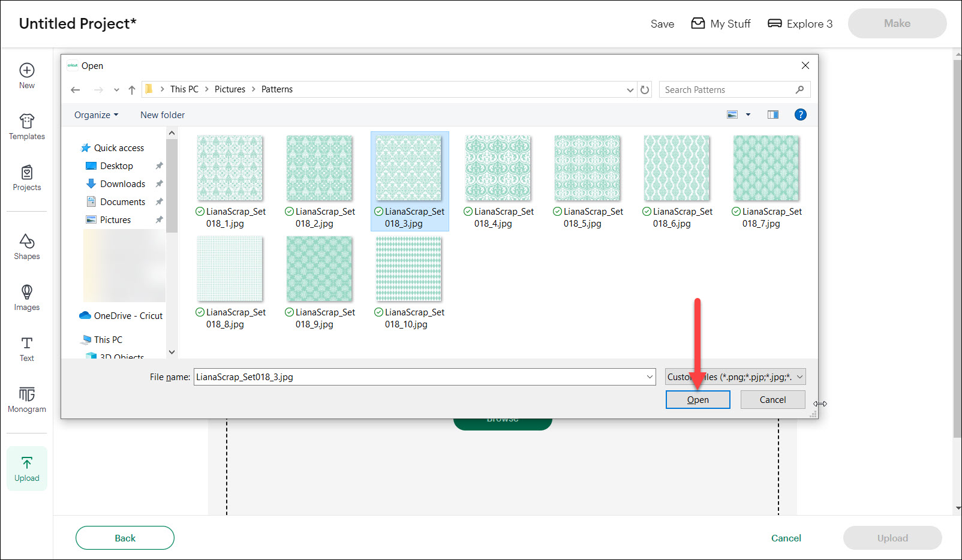The height and width of the screenshot is (560, 962).
Task: Select Downloads in Quick access tree
Action: [x=122, y=184]
